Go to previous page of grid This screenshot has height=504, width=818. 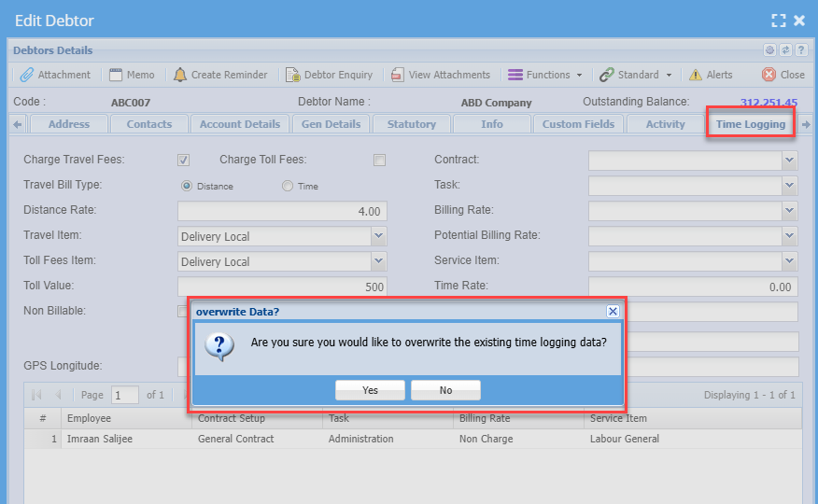(58, 395)
